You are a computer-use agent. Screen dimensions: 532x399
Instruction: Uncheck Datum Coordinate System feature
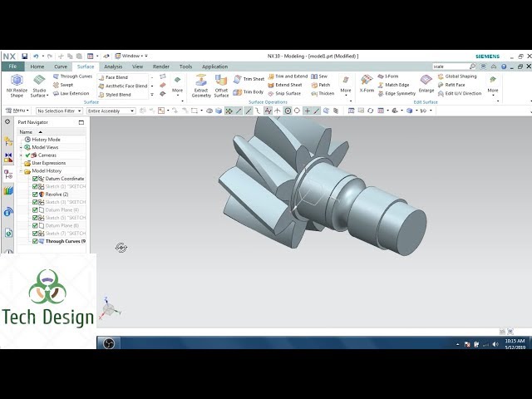pos(35,179)
